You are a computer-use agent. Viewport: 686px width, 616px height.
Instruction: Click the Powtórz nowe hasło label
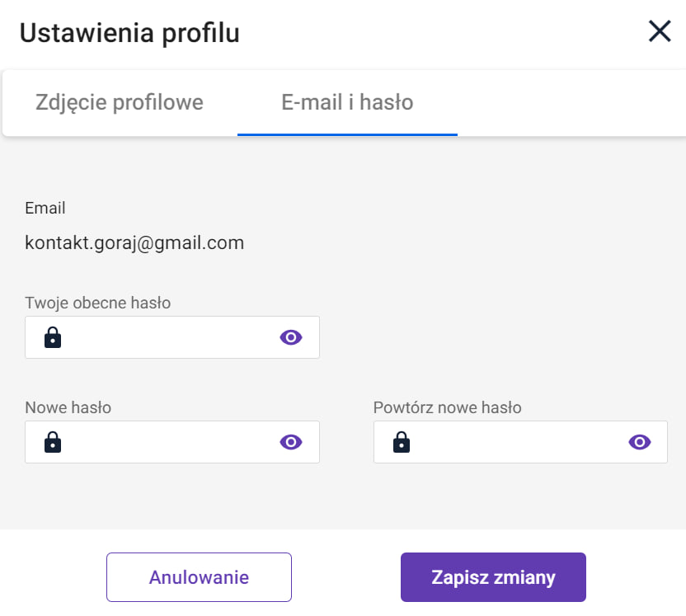pos(447,407)
